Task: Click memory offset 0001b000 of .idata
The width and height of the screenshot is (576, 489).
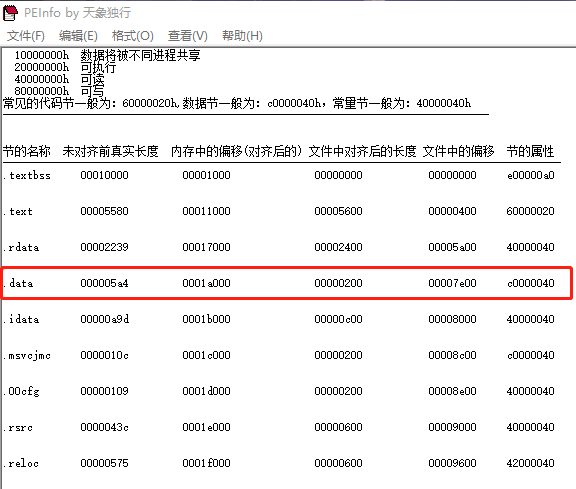Action: tap(206, 319)
